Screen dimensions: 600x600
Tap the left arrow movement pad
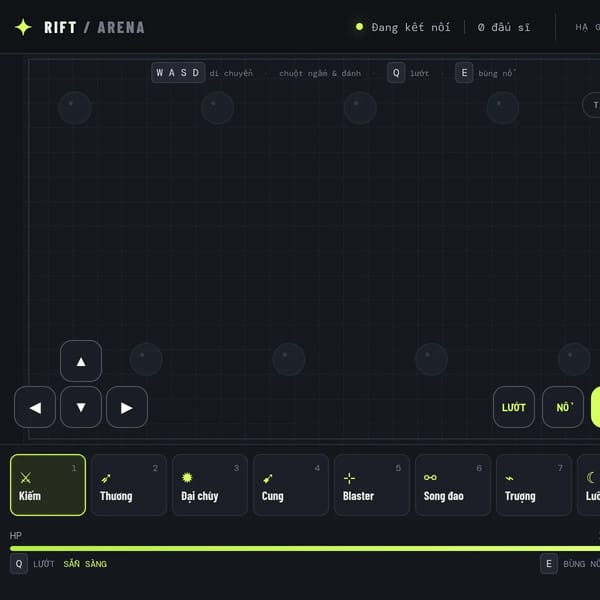click(x=35, y=407)
